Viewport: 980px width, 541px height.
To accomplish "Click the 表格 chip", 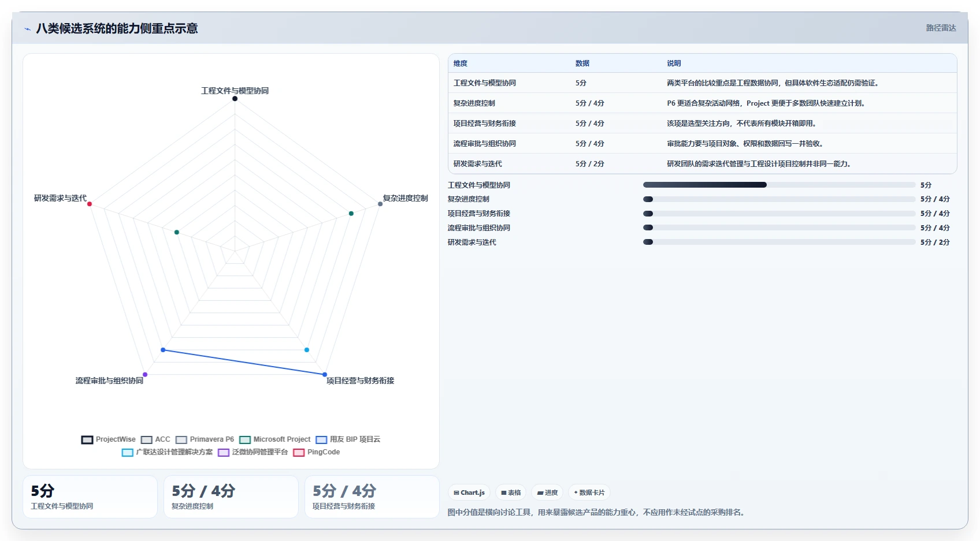I will [511, 493].
